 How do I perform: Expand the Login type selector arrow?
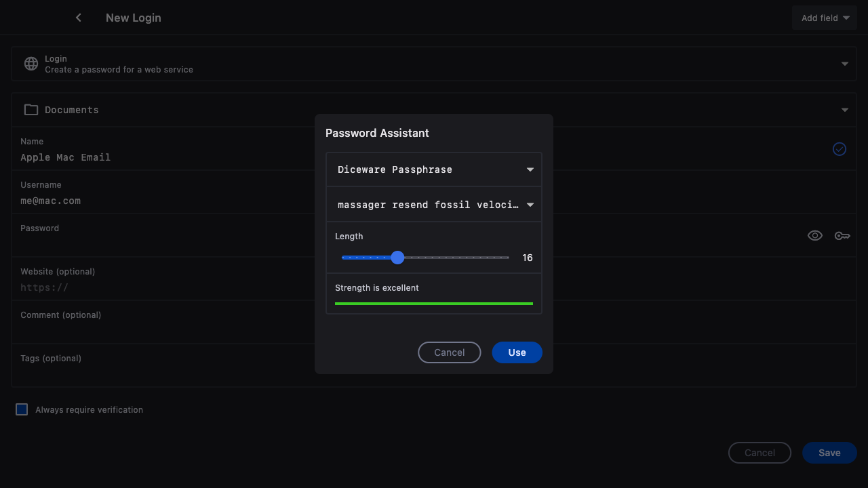[x=845, y=64]
